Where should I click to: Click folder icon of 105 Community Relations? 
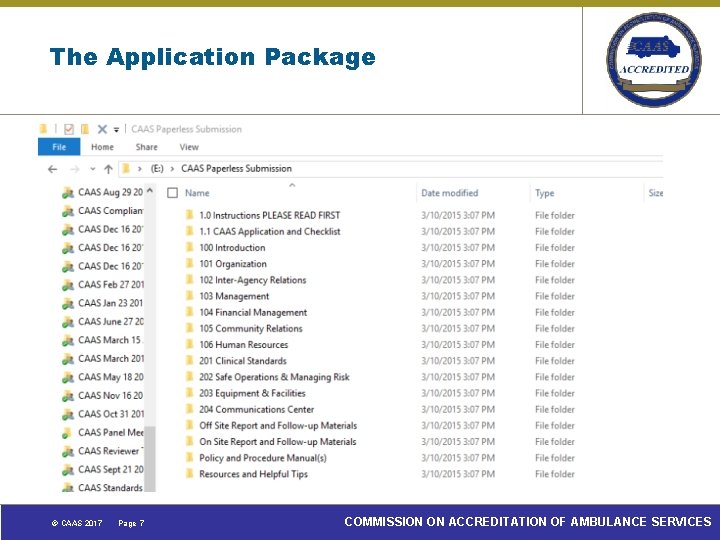tap(189, 328)
